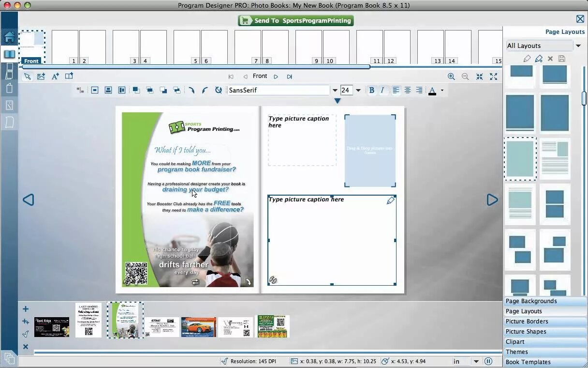Screen dimensions: 588x368
Task: Delete the layout using the X icon
Action: [x=550, y=59]
